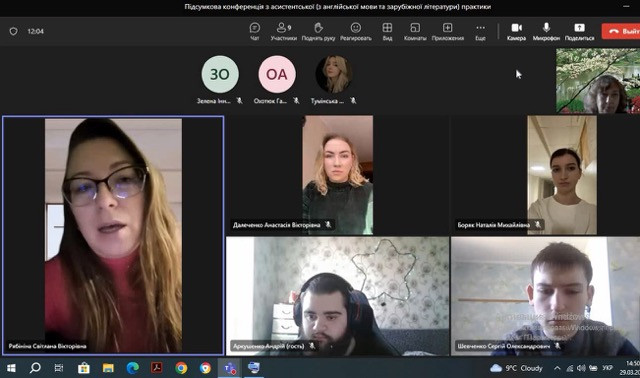Switch the УКР keyboard language indicator
640x378 pixels.
pos(607,368)
